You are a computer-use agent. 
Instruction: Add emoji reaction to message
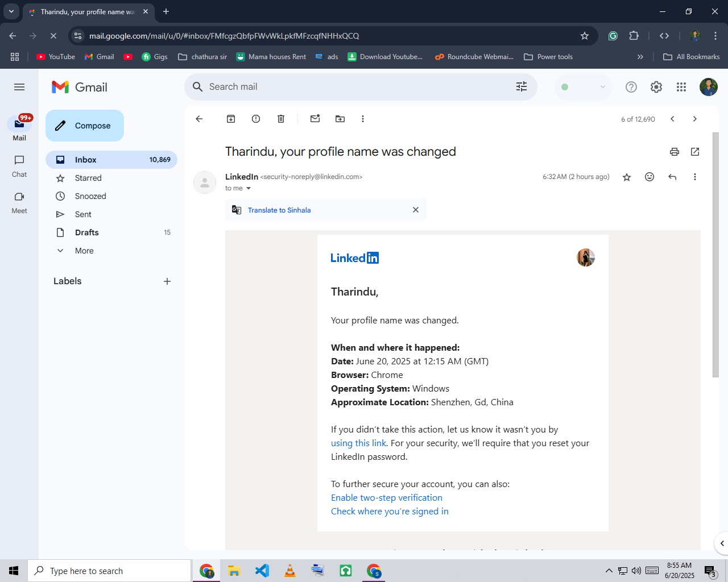(x=650, y=177)
